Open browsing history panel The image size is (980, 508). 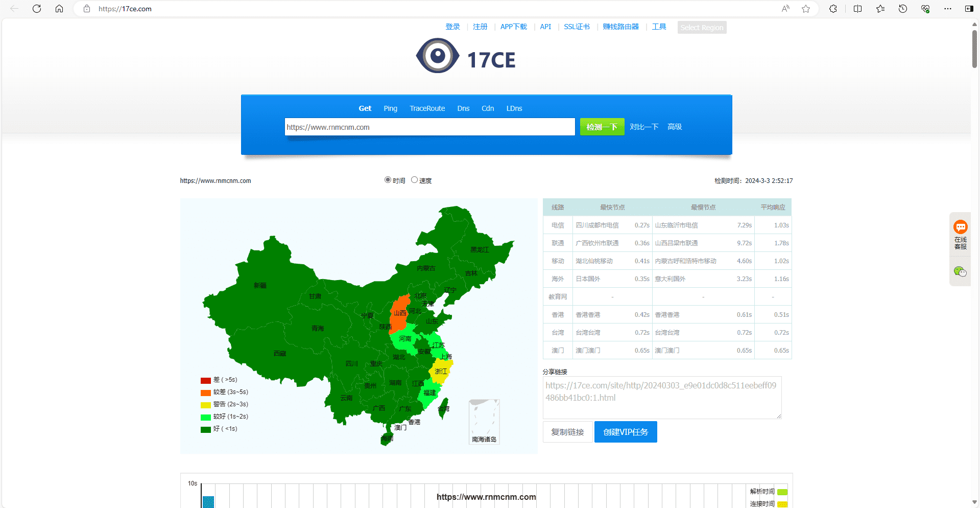click(x=902, y=9)
